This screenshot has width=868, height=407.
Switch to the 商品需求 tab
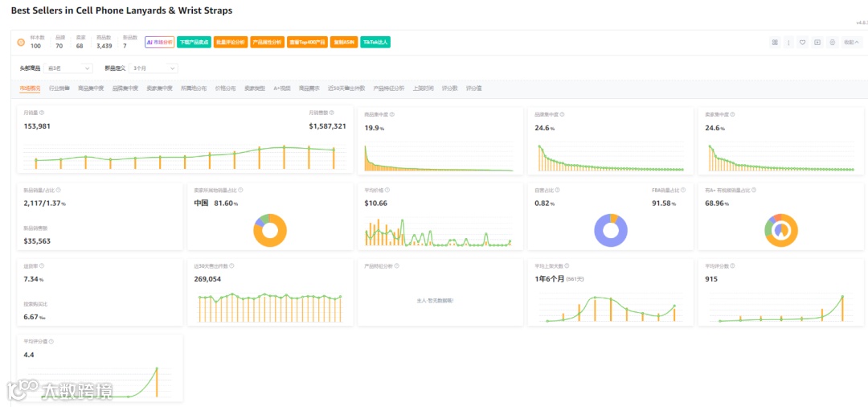tap(309, 88)
